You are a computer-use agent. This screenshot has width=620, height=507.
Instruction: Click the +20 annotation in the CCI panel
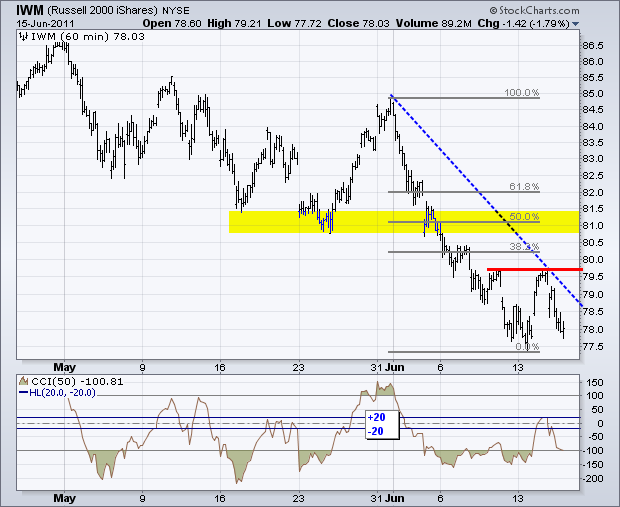376,417
